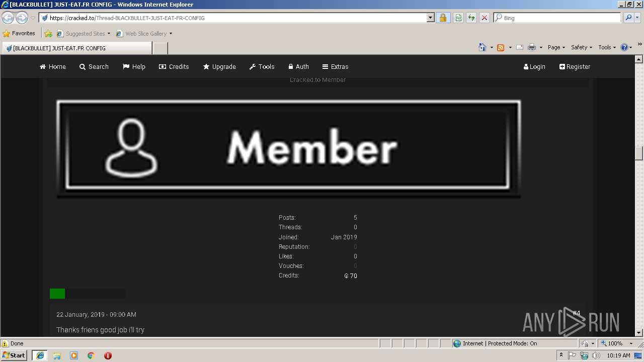Image resolution: width=644 pixels, height=362 pixels.
Task: Open the site Tools menu link
Action: tap(262, 66)
